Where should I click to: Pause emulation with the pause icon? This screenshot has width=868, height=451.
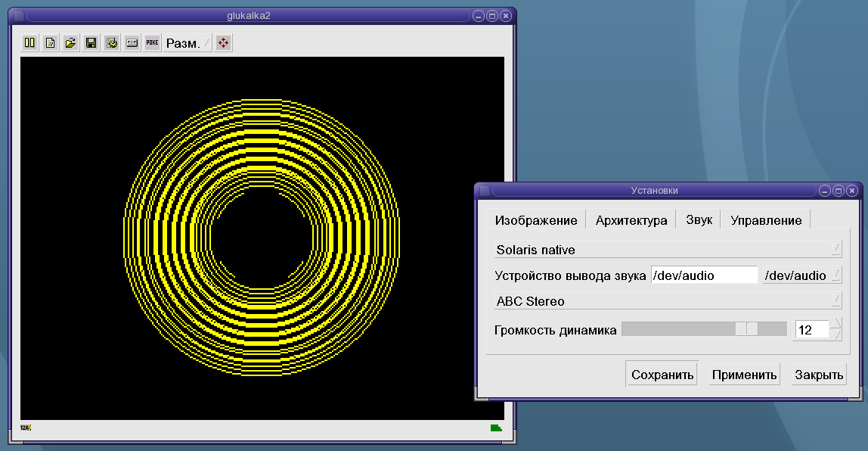(29, 42)
